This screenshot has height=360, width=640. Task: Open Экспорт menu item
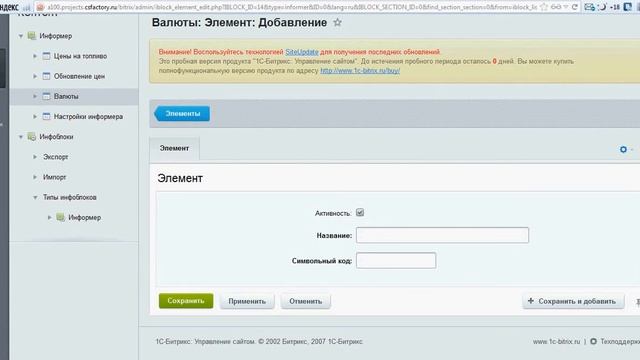56,157
